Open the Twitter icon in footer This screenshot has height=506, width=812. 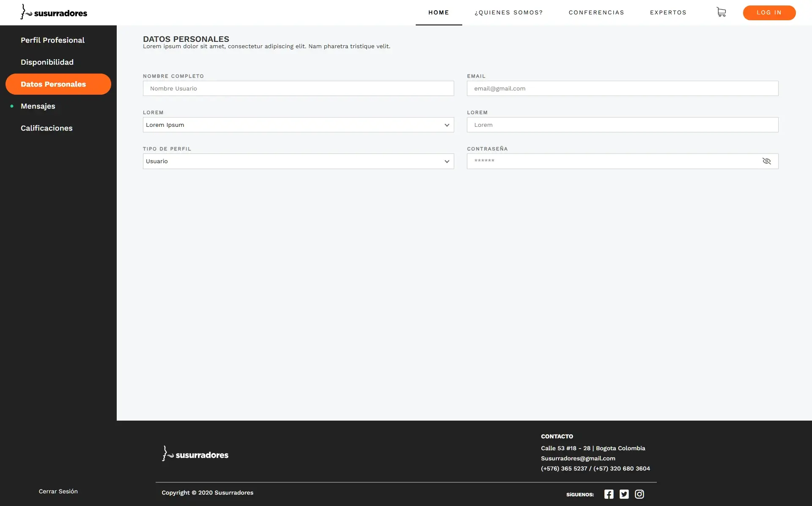(x=624, y=494)
